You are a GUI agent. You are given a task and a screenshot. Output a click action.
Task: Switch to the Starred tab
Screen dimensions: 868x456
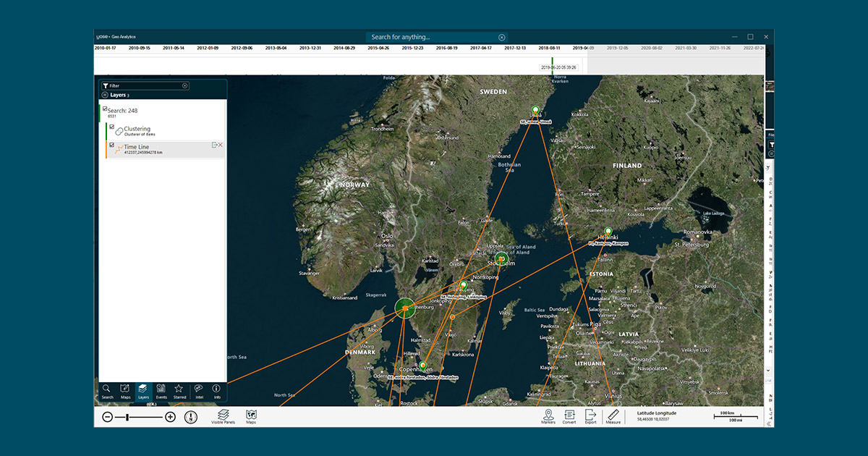(179, 391)
